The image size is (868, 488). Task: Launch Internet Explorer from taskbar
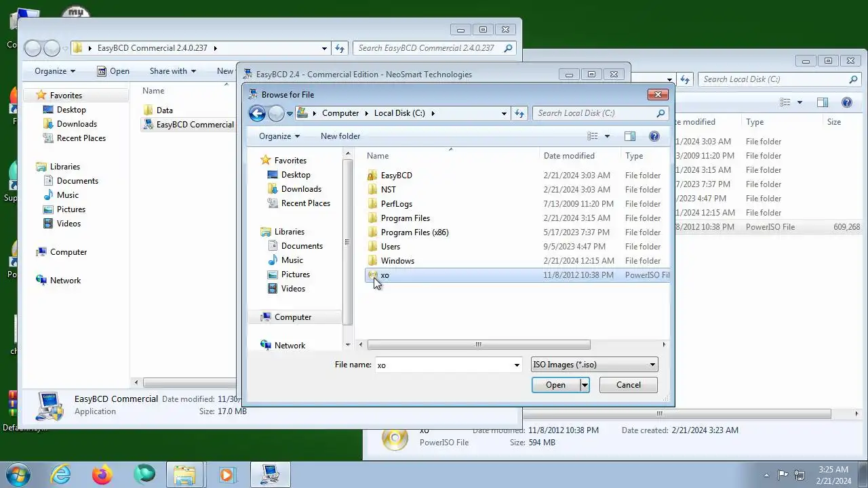tap(61, 474)
